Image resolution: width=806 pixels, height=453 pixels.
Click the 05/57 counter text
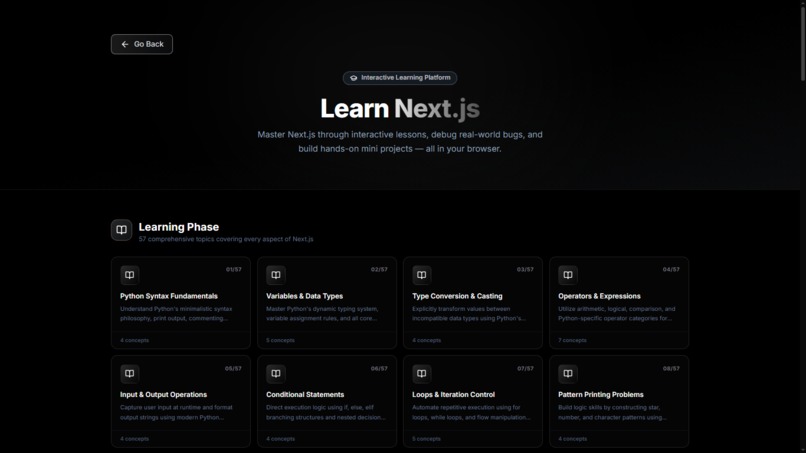point(233,369)
